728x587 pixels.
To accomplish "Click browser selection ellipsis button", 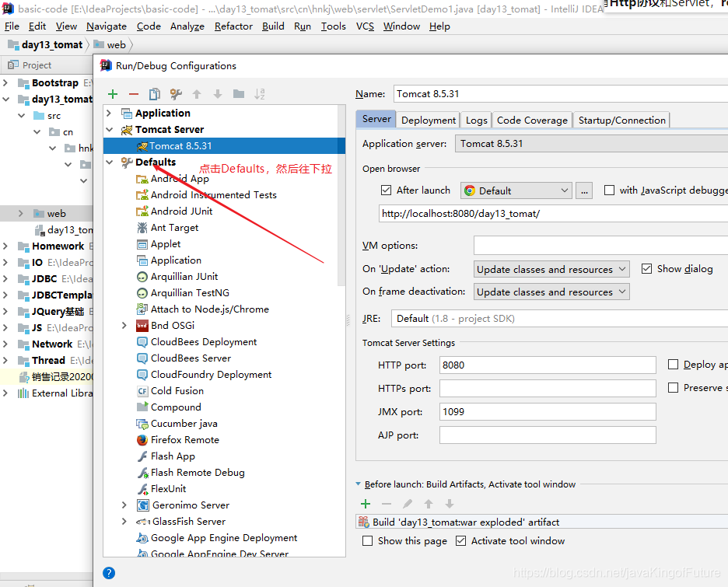I will click(x=584, y=190).
